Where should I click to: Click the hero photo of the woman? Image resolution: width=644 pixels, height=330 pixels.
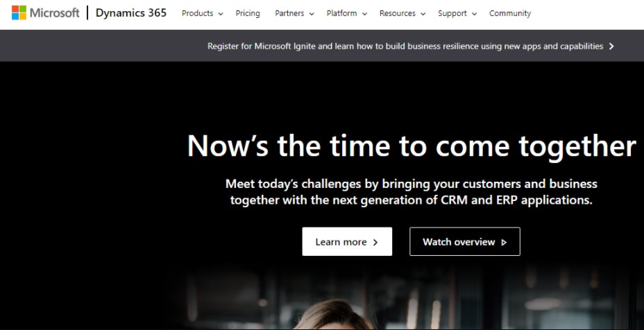pos(332,314)
